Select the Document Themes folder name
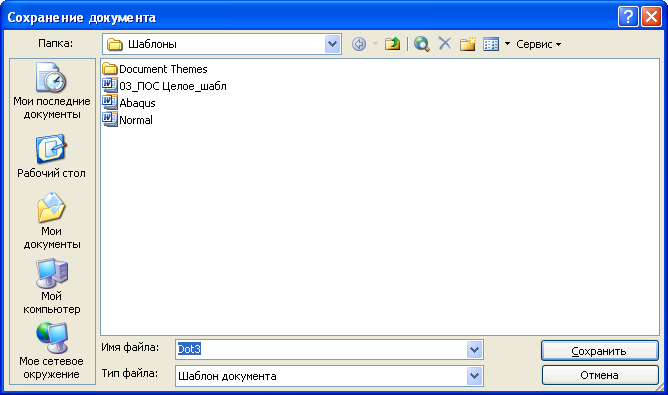Image resolution: width=668 pixels, height=395 pixels. click(163, 69)
